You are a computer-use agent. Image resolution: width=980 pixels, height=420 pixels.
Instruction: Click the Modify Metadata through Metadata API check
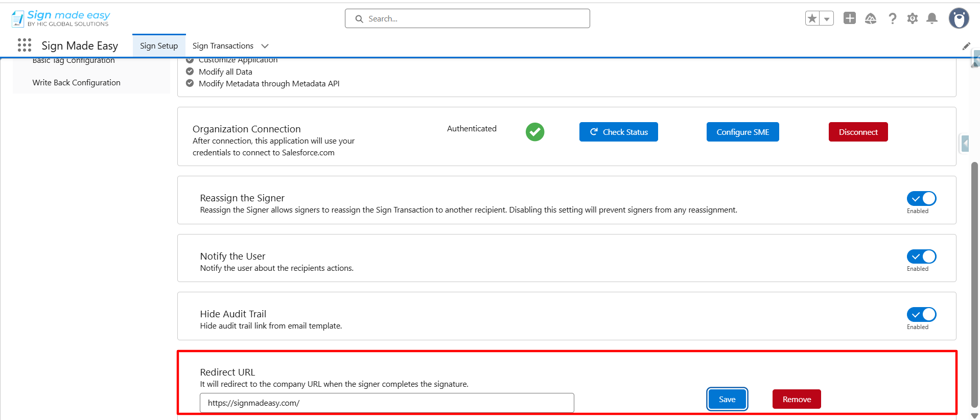pos(190,83)
